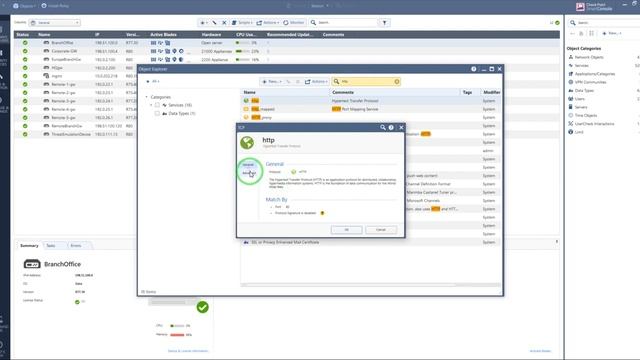The width and height of the screenshot is (640, 360).
Task: Open Columns General dropdown in gateways view
Action: 55,22
